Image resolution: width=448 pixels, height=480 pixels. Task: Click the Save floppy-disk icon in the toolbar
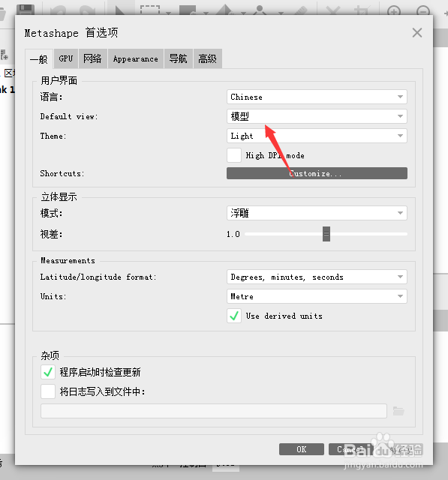(x=25, y=9)
